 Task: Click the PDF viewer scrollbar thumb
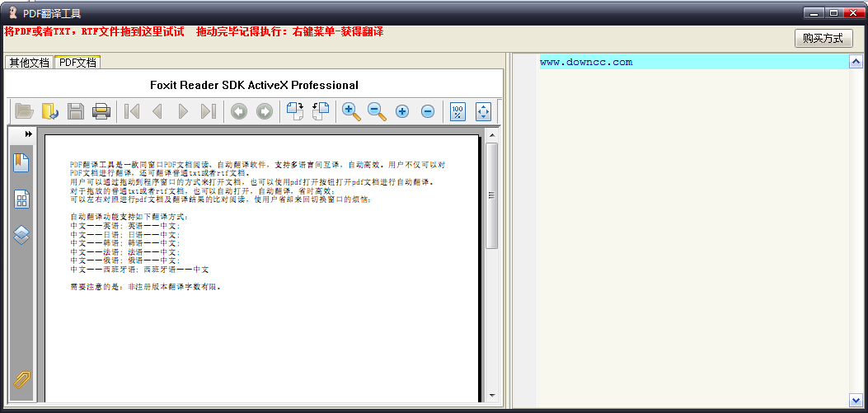pos(491,195)
